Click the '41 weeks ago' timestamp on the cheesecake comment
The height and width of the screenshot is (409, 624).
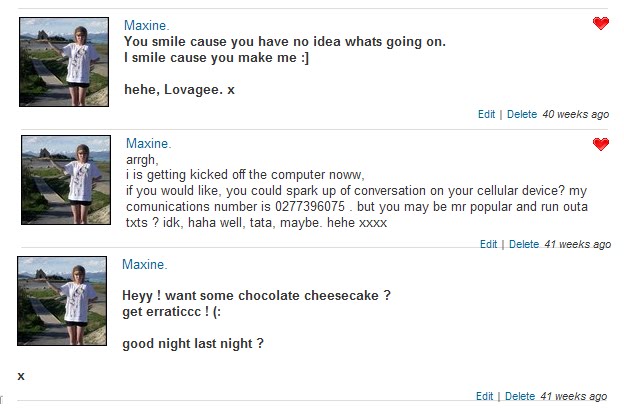pyautogui.click(x=573, y=396)
